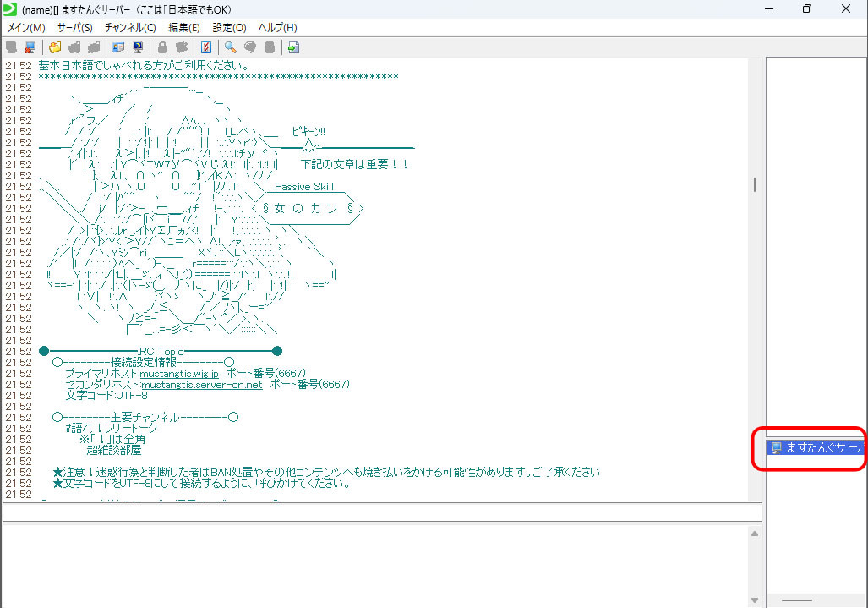Click the grayed-out padlock icon

point(162,47)
